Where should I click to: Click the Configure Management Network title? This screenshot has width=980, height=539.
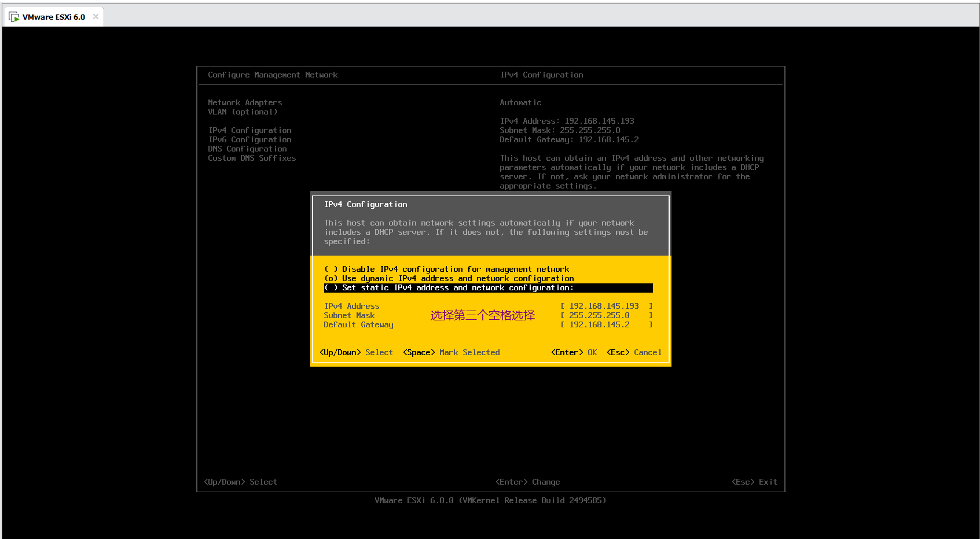tap(273, 75)
